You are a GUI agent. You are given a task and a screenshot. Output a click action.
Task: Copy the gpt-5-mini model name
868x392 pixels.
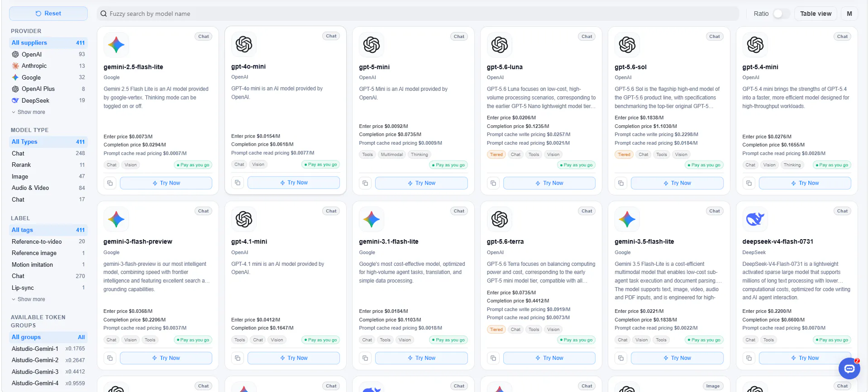[365, 183]
